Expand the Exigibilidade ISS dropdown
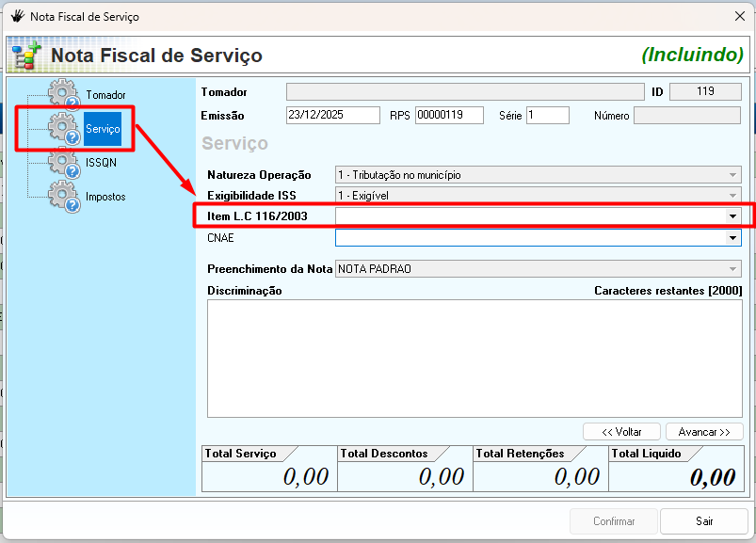Screen dimensions: 756x543 tap(732, 196)
